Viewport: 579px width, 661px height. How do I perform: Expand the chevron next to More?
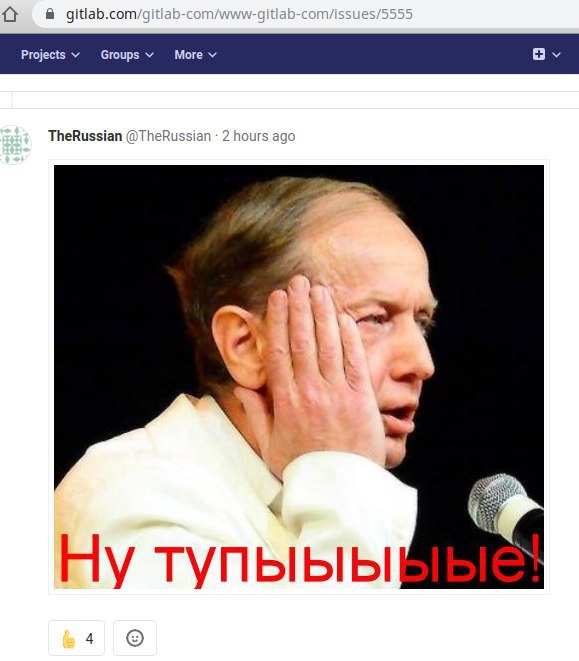point(213,55)
